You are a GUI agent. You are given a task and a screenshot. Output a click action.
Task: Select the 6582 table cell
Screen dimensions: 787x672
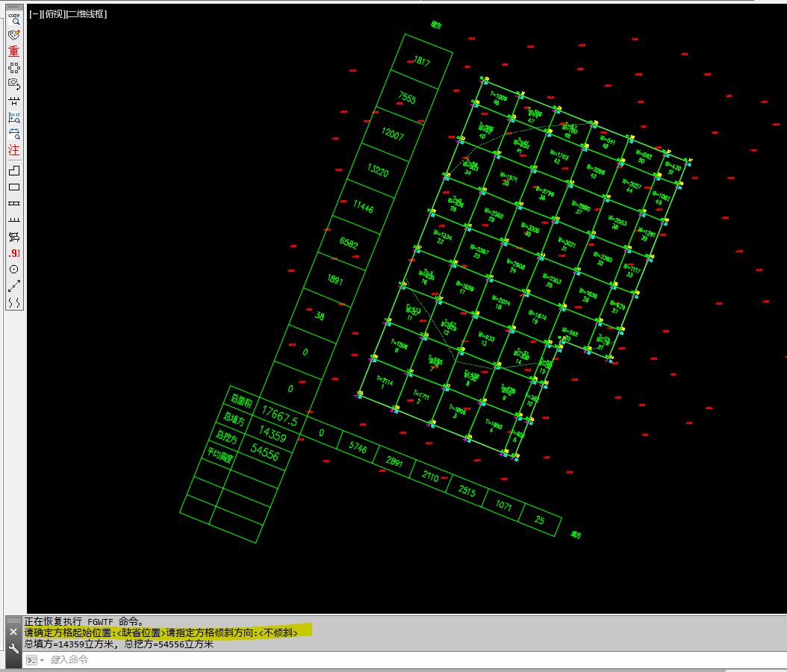pos(349,243)
